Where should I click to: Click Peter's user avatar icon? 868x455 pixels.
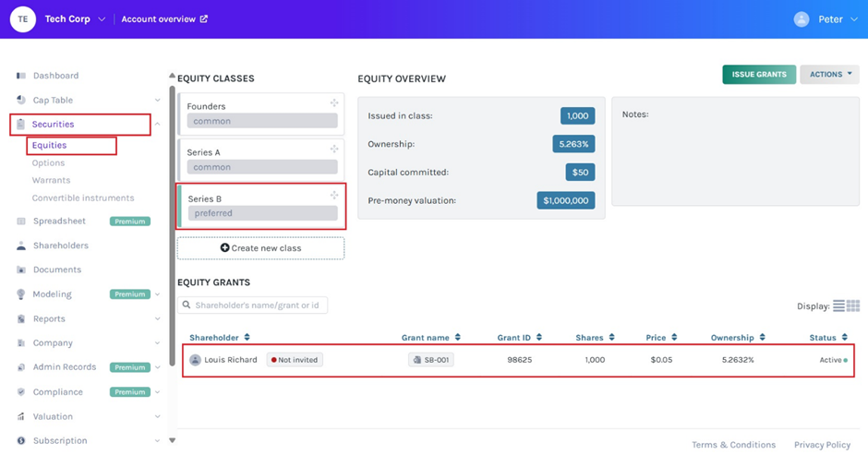tap(802, 19)
